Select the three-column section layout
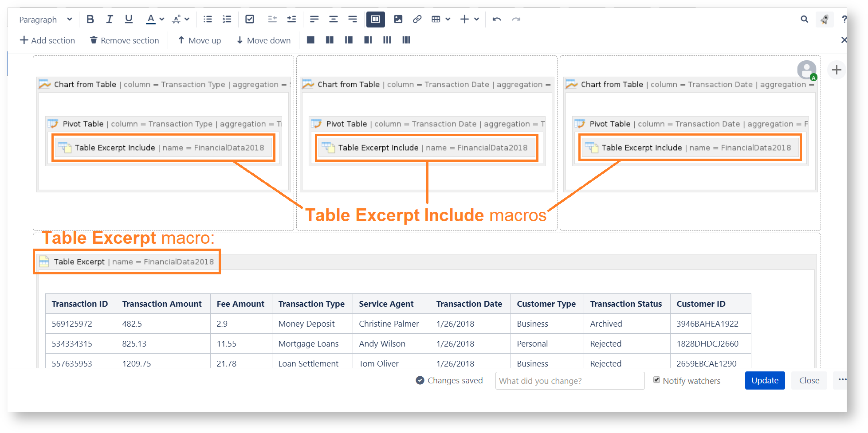 pyautogui.click(x=387, y=40)
